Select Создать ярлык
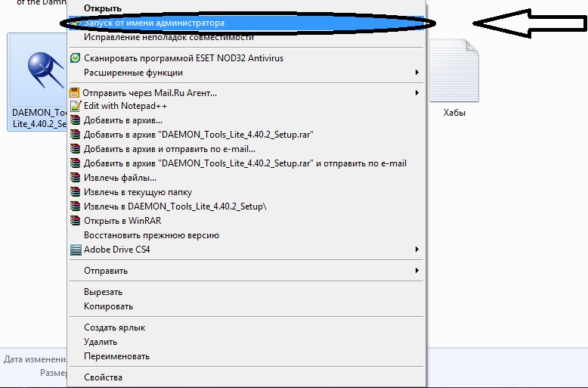This screenshot has height=388, width=588. point(246,327)
